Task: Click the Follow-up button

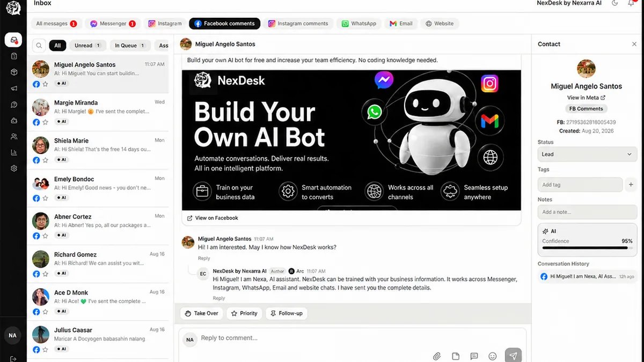Action: (x=287, y=313)
